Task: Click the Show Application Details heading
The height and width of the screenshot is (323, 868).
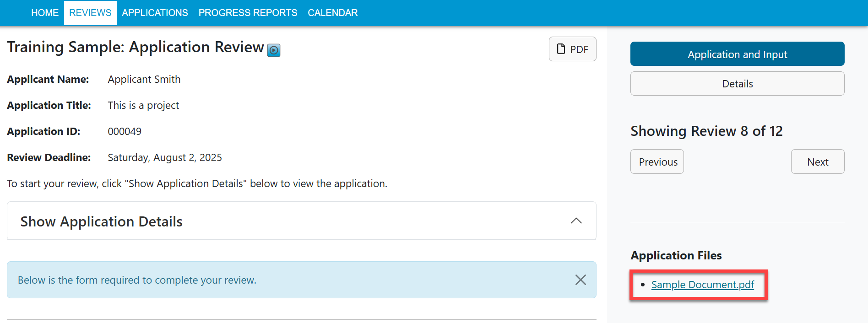Action: click(x=102, y=221)
